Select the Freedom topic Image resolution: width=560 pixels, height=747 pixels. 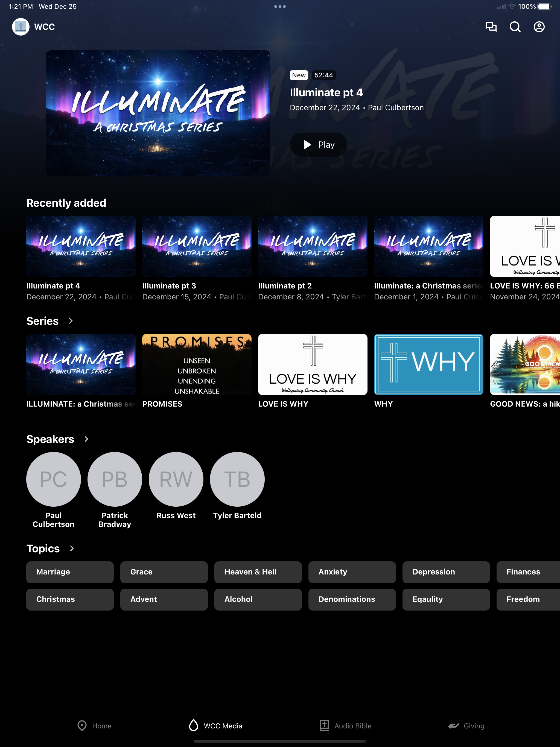pyautogui.click(x=528, y=599)
